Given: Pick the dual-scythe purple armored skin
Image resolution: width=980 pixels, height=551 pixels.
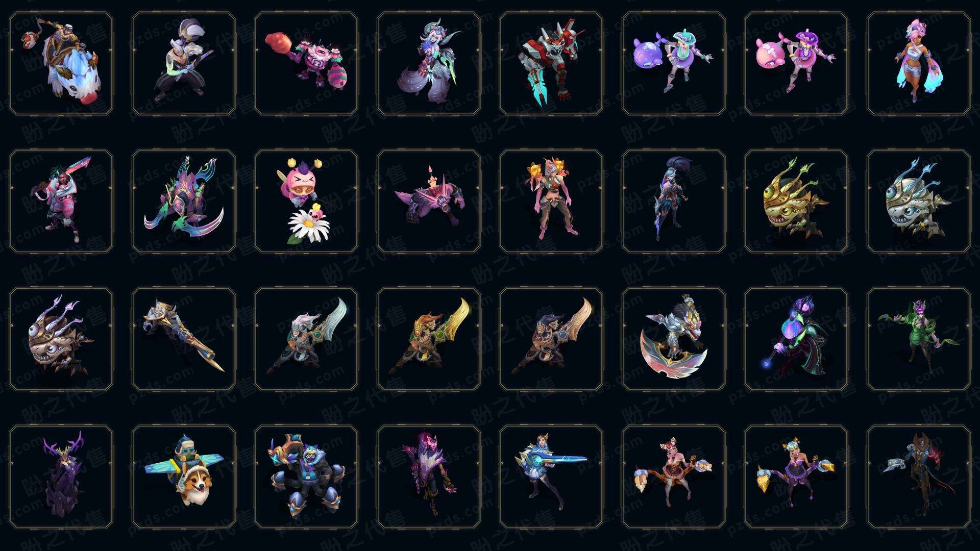Looking at the screenshot, I should (184, 201).
